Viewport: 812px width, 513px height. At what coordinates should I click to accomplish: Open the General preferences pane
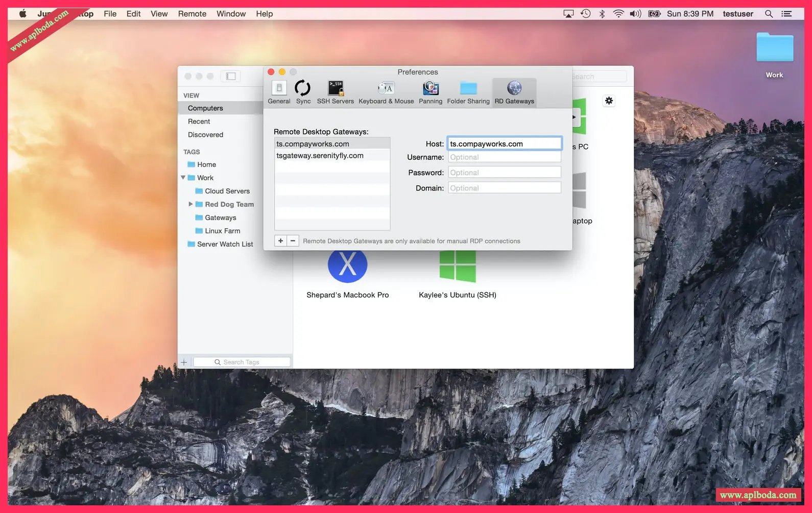279,92
